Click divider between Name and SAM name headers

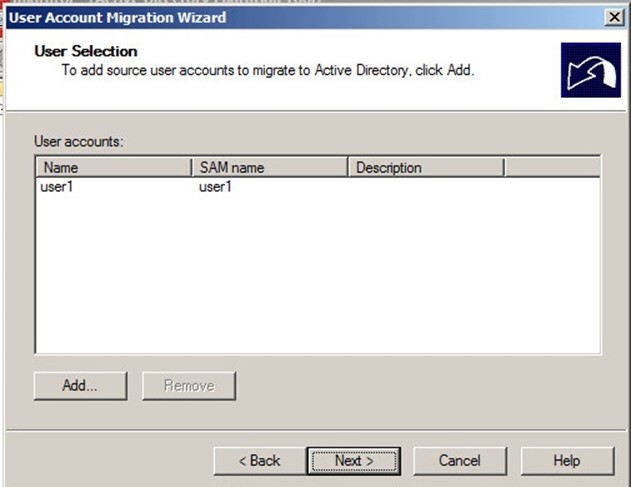pyautogui.click(x=191, y=167)
